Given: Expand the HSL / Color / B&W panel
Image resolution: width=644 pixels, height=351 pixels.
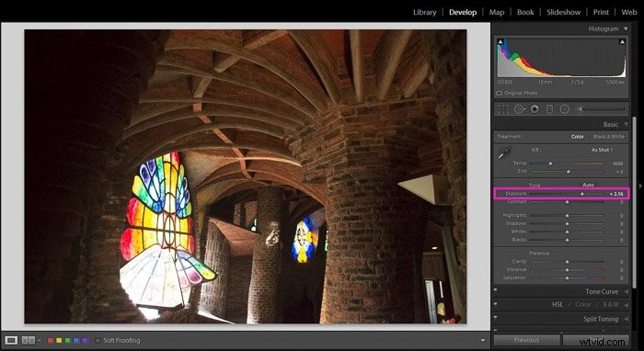Looking at the screenshot, I should coord(626,305).
